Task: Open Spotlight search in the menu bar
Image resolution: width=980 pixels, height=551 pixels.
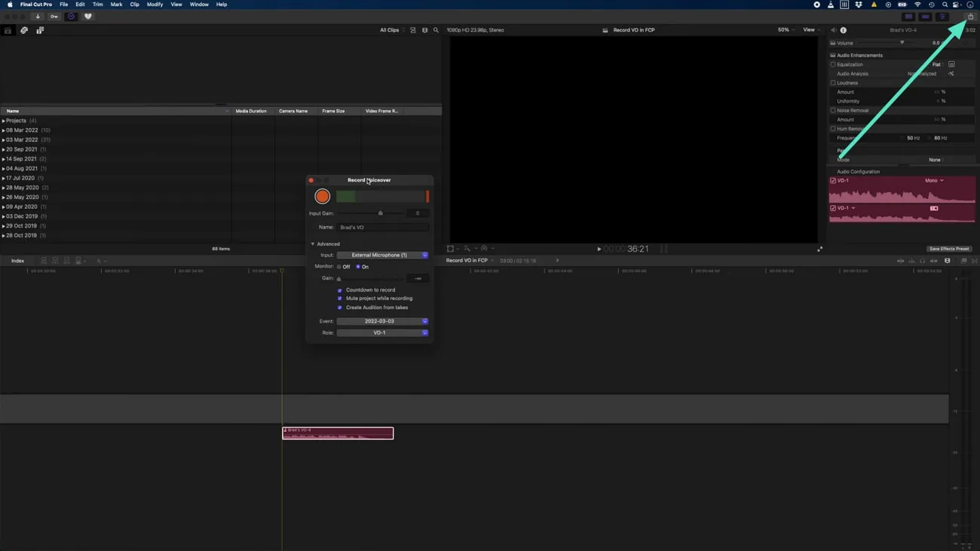Action: (945, 5)
